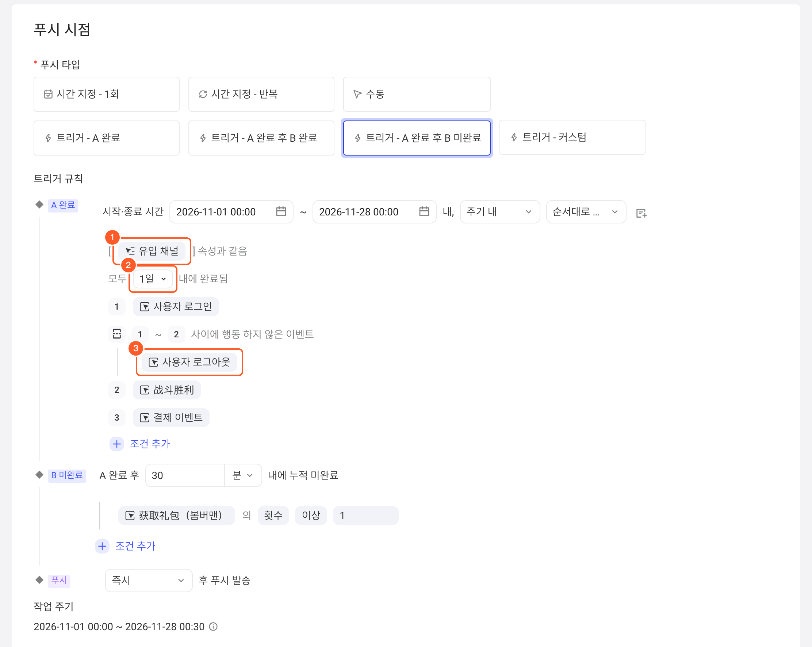812x647 pixels.
Task: Open the 주기 내 dropdown
Action: 500,212
